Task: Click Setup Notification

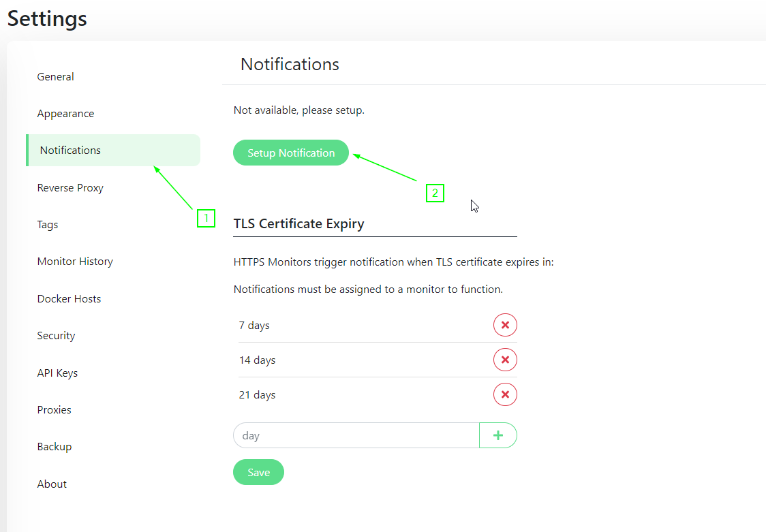Action: (290, 153)
